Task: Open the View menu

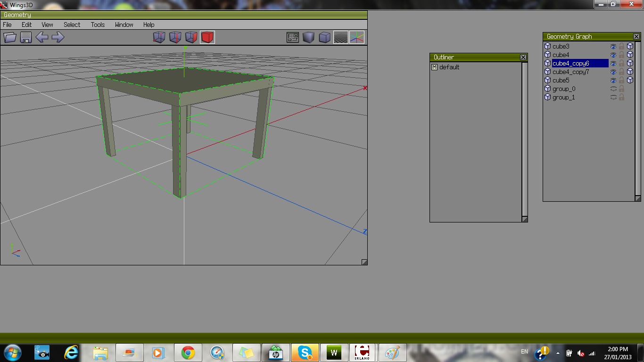Action: pyautogui.click(x=47, y=25)
